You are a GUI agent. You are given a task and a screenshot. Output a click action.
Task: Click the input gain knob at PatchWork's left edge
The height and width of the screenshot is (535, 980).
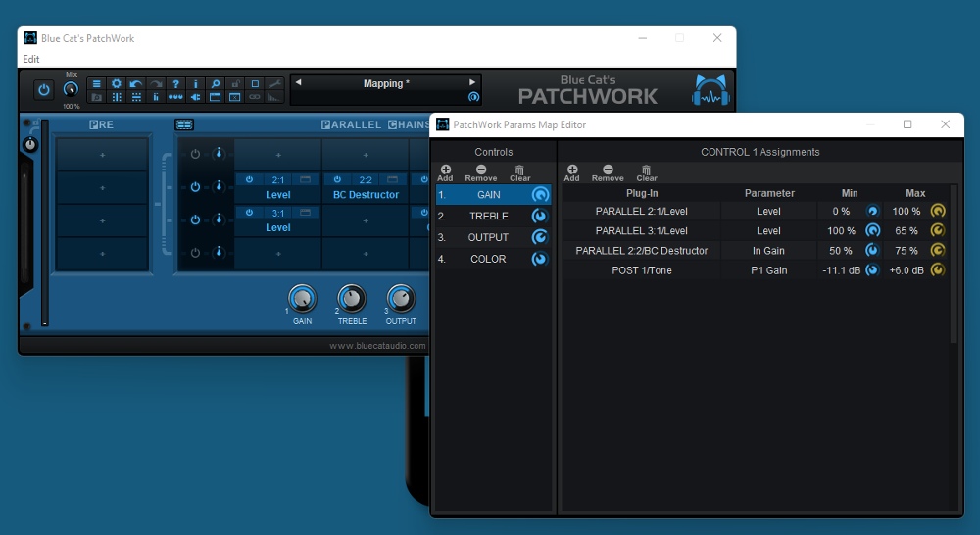click(x=30, y=145)
